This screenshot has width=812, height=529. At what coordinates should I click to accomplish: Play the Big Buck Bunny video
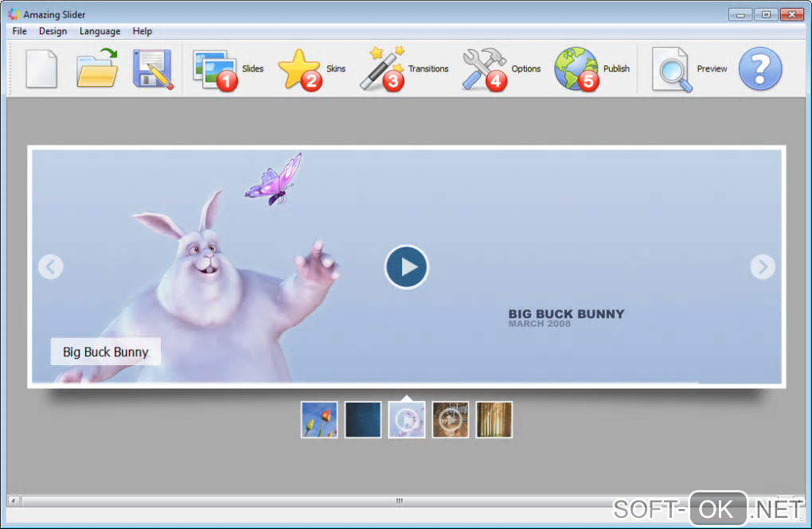(407, 266)
